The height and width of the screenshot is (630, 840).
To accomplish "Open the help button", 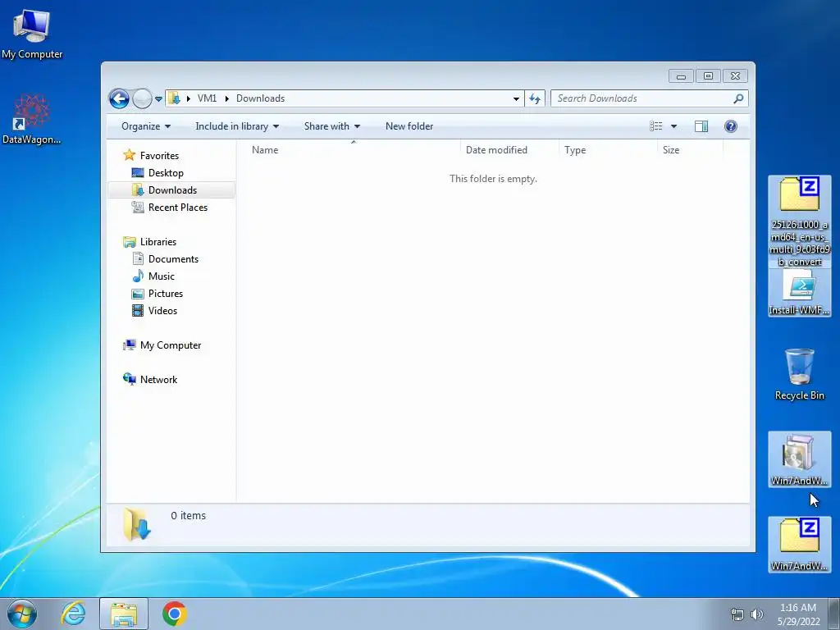I will pos(731,126).
